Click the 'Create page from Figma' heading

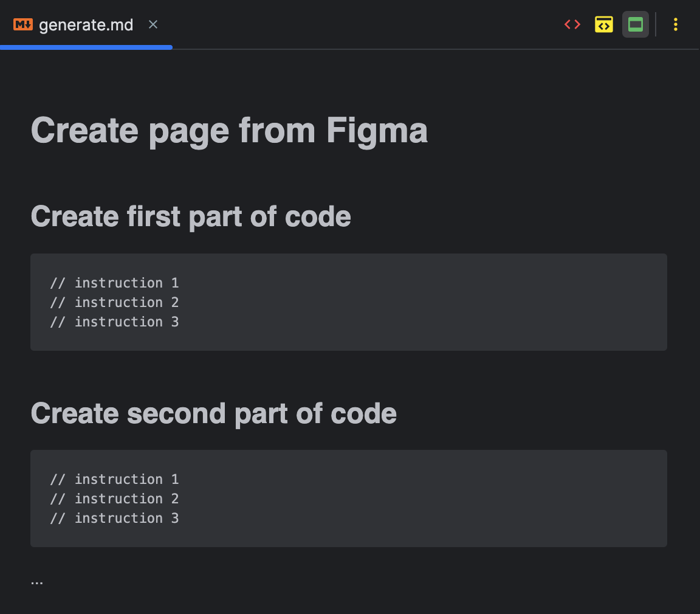[229, 129]
